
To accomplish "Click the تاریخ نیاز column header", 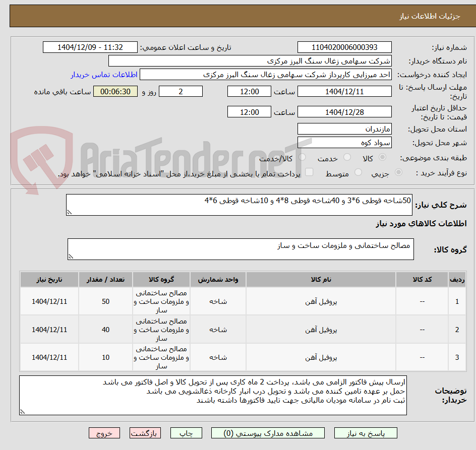I will (49, 280).
